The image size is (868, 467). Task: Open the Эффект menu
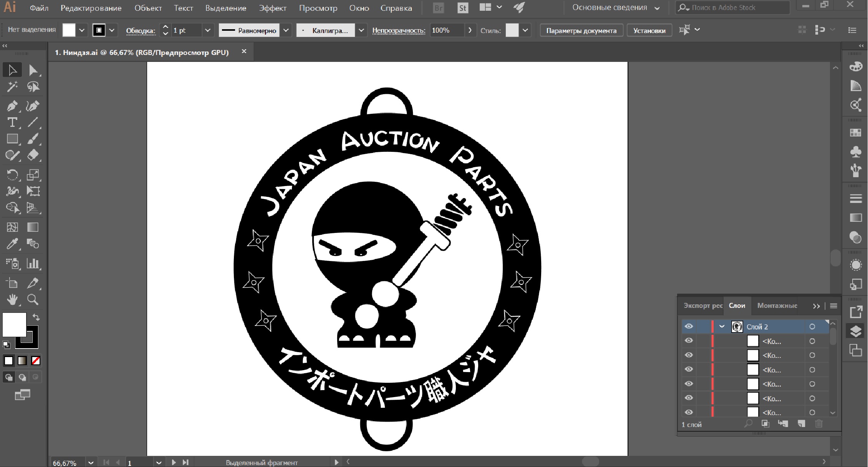click(272, 8)
